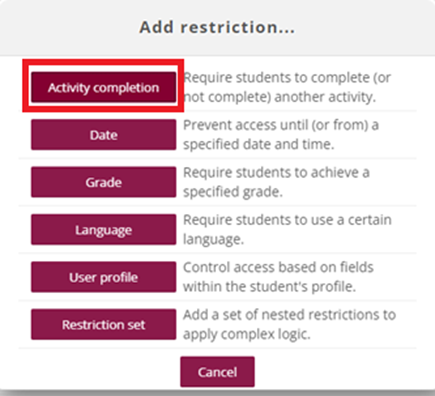435x396 pixels.
Task: Pick the Language restriction option
Action: (x=103, y=230)
